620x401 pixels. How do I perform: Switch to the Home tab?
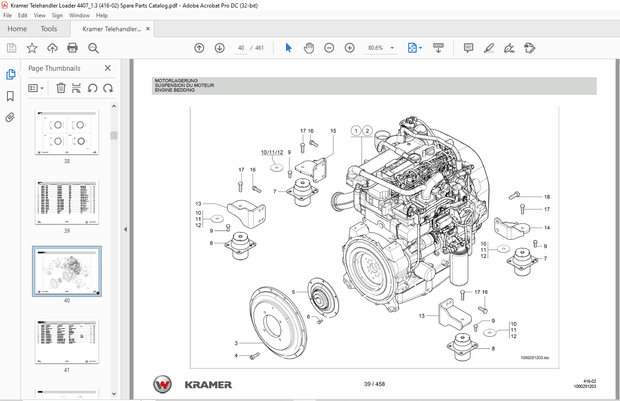17,29
